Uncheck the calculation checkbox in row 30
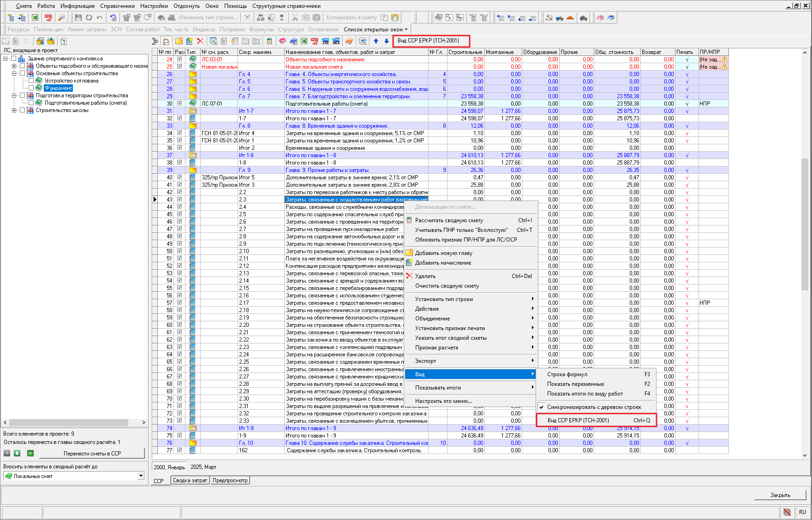Viewport: 812px width, 520px height. click(x=179, y=104)
